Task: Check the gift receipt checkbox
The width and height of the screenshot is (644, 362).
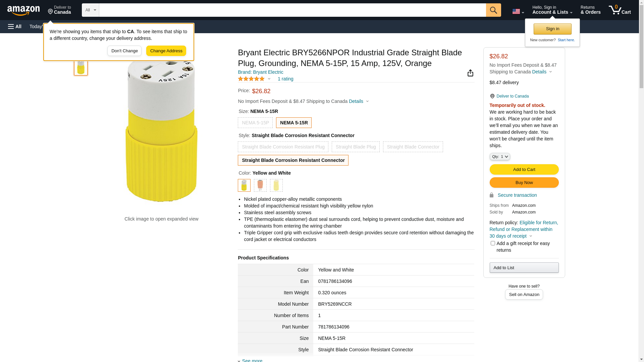Action: (x=492, y=243)
